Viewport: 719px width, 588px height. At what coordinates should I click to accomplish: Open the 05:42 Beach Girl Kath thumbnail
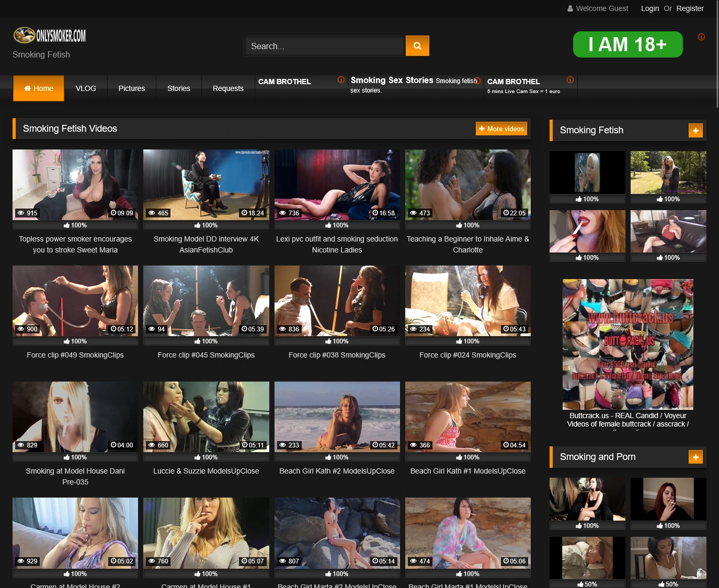click(337, 417)
